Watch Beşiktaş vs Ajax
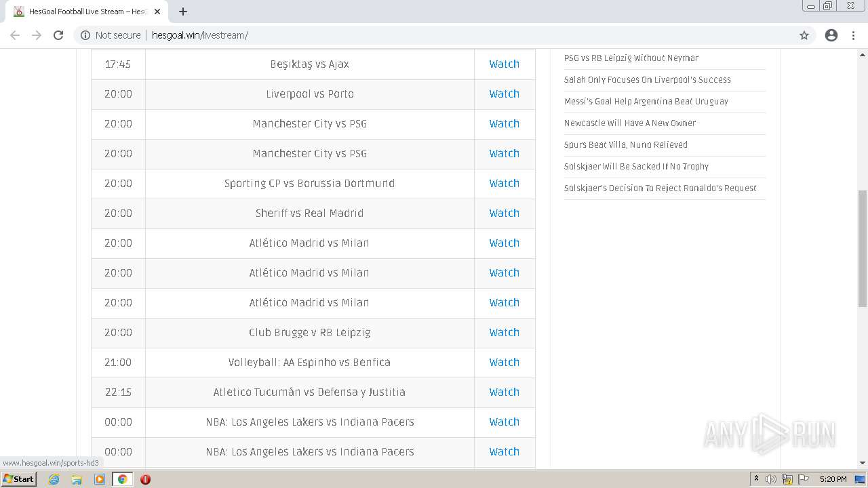 [x=505, y=64]
